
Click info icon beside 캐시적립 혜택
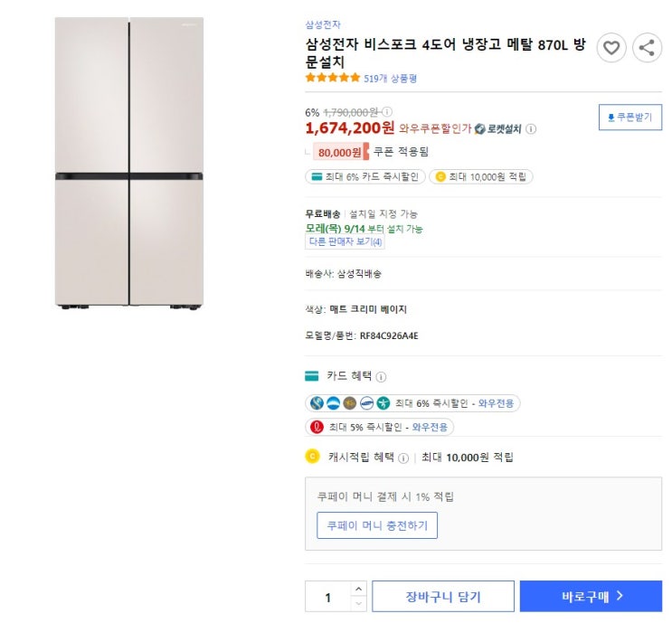(x=403, y=458)
